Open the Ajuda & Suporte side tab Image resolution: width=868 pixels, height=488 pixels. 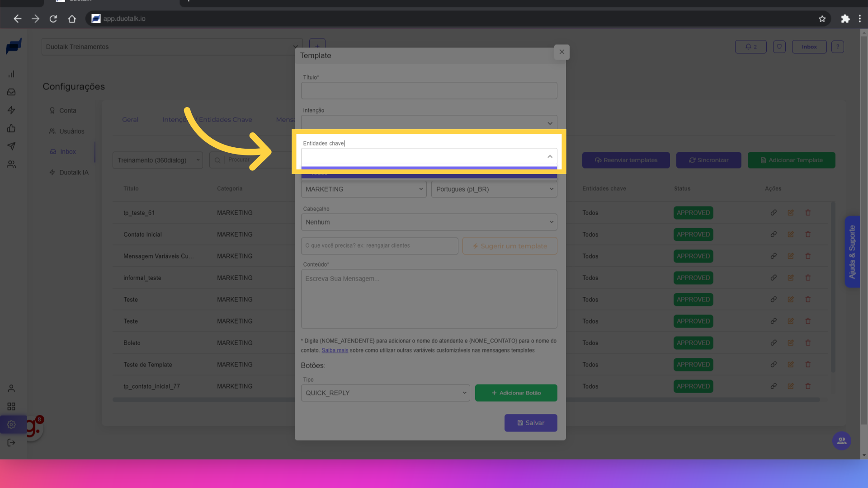(x=852, y=252)
